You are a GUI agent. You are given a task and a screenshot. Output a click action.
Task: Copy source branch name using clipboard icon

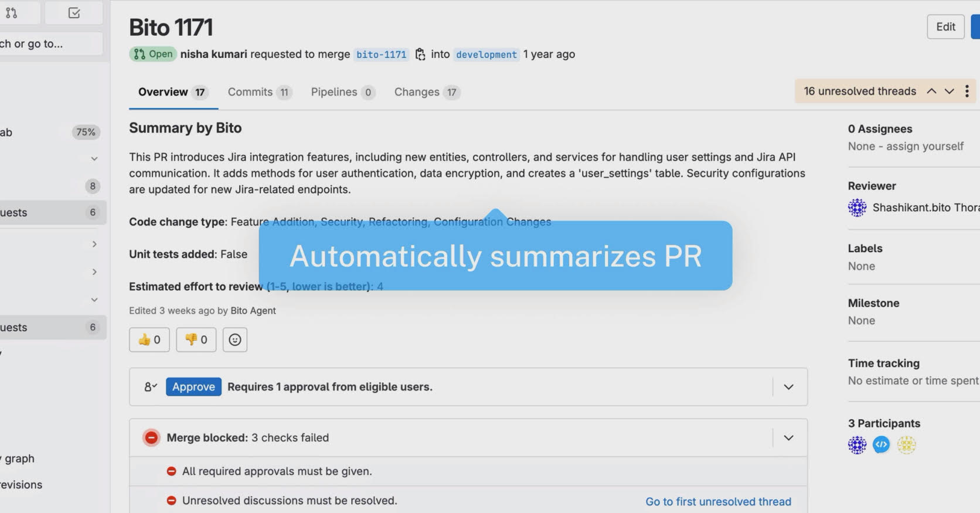pos(420,55)
